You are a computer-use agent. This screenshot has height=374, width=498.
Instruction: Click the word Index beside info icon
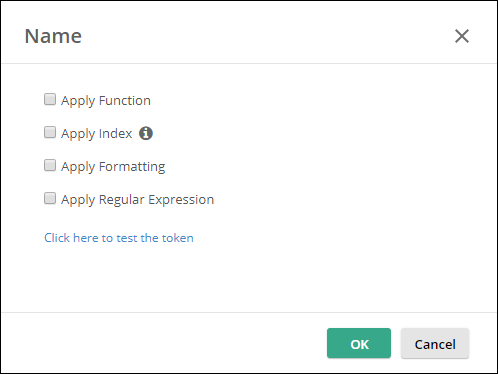116,133
